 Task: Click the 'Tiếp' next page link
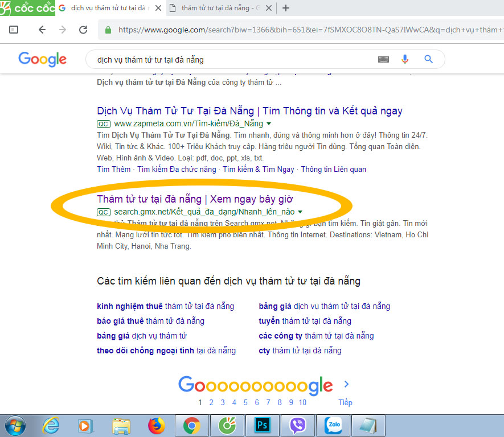pyautogui.click(x=345, y=403)
